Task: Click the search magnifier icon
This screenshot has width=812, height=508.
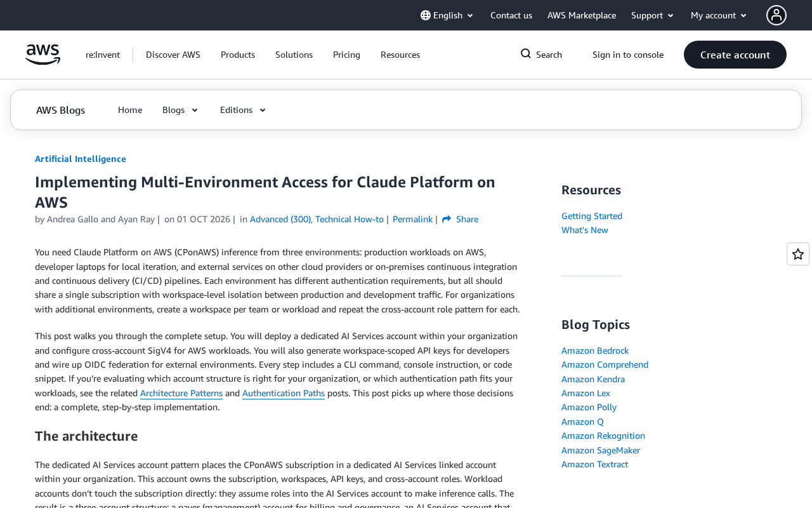Action: pyautogui.click(x=526, y=54)
